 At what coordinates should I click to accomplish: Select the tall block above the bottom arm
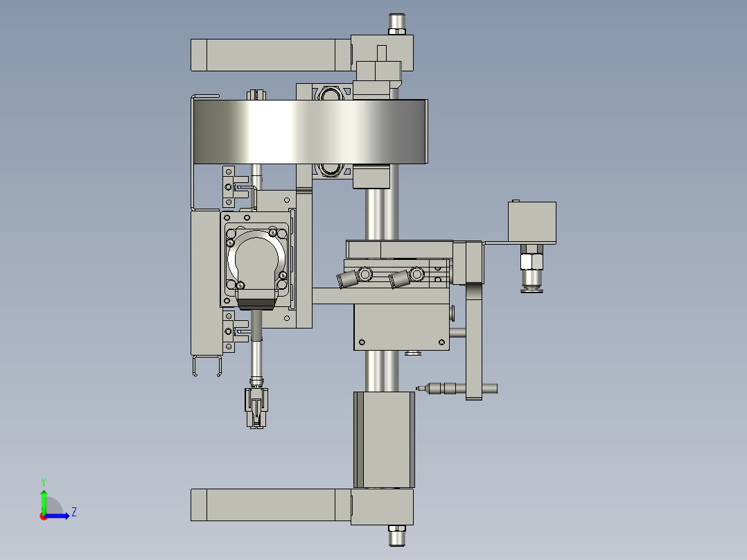tap(384, 439)
